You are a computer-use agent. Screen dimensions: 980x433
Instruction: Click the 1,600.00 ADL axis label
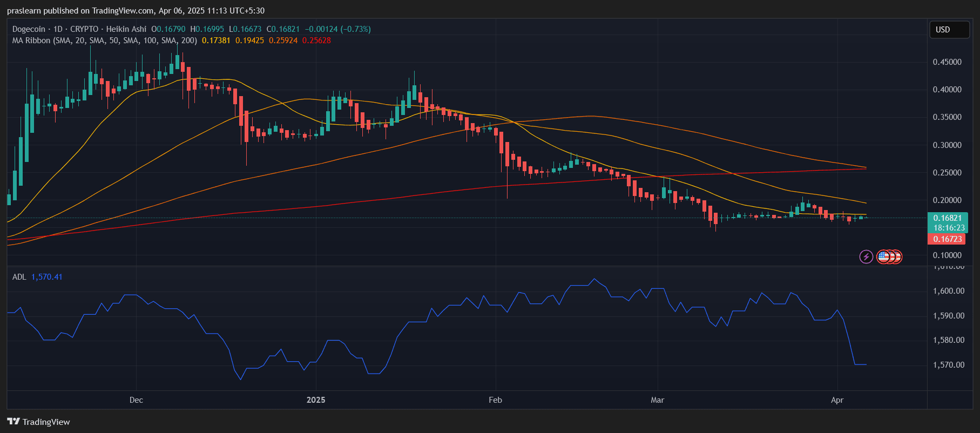pyautogui.click(x=948, y=291)
